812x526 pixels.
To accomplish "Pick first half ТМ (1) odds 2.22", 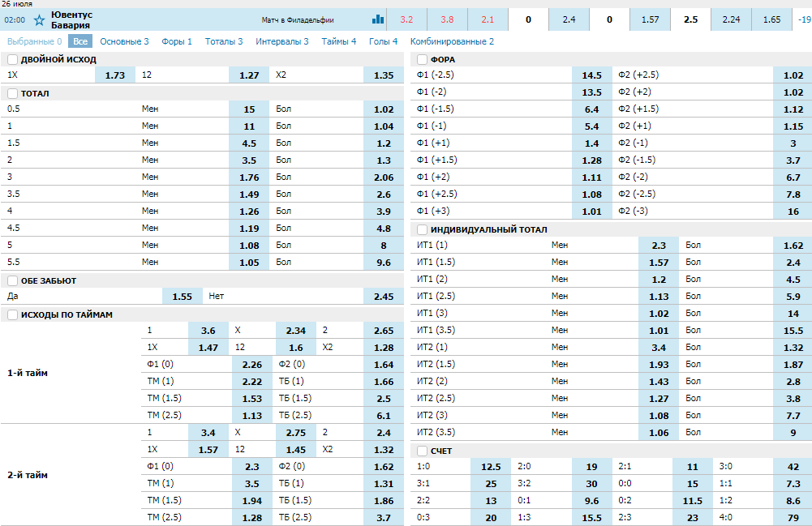I will pyautogui.click(x=252, y=382).
